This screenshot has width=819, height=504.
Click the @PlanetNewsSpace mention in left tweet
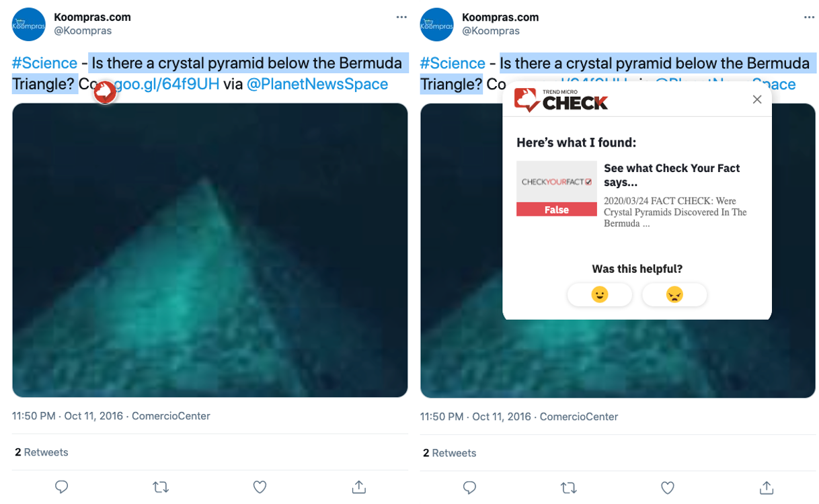tap(317, 84)
